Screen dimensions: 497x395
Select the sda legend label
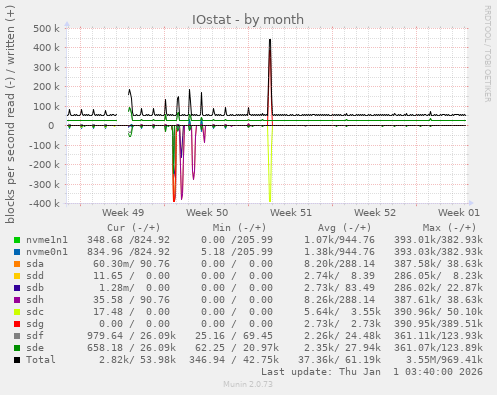pyautogui.click(x=35, y=264)
